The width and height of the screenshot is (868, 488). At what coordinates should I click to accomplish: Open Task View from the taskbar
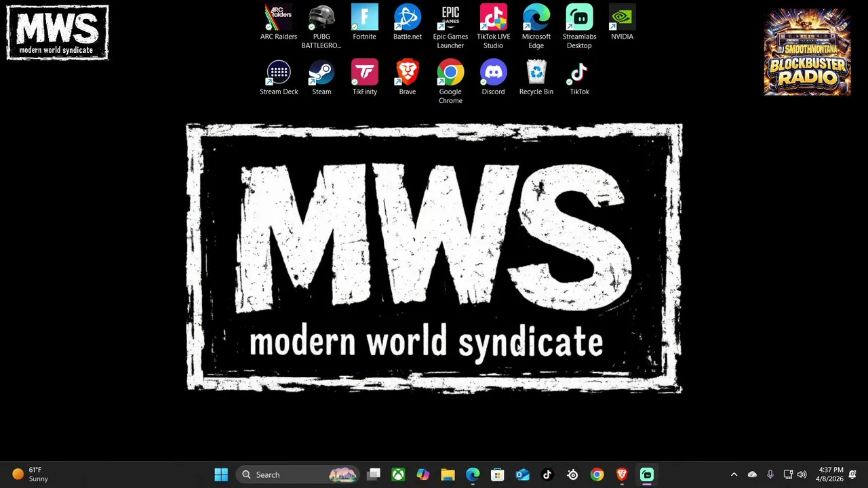[x=374, y=475]
